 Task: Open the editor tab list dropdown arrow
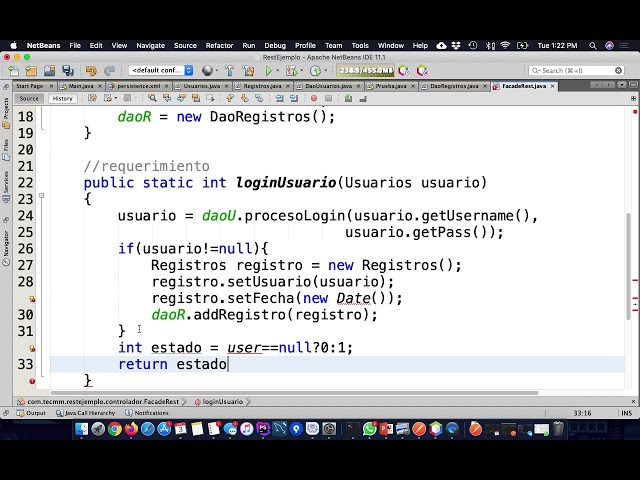pyautogui.click(x=621, y=85)
